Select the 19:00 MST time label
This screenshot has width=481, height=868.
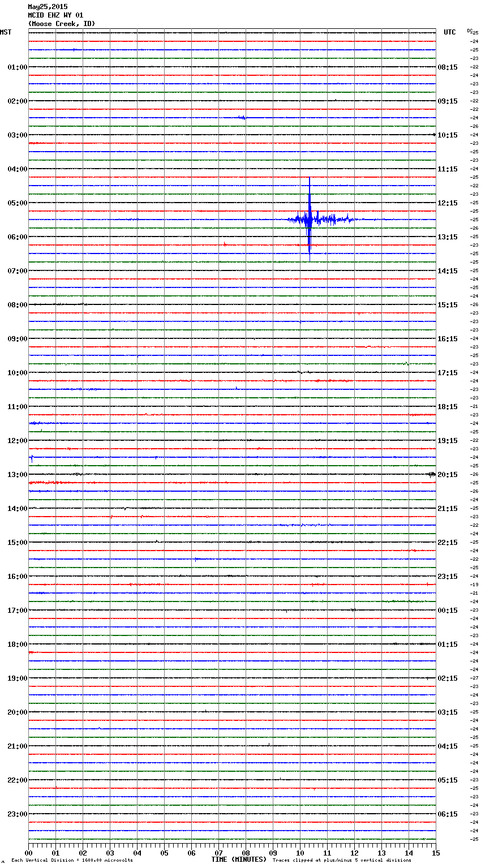18,678
